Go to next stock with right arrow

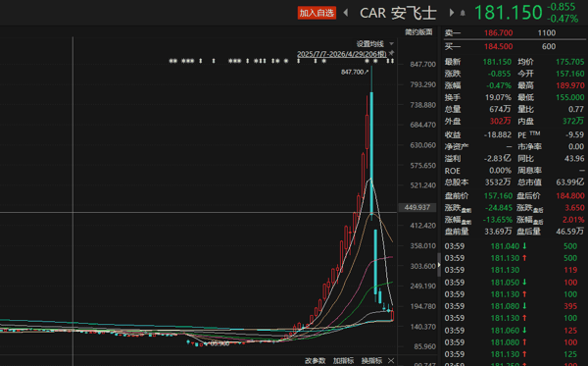pyautogui.click(x=452, y=13)
